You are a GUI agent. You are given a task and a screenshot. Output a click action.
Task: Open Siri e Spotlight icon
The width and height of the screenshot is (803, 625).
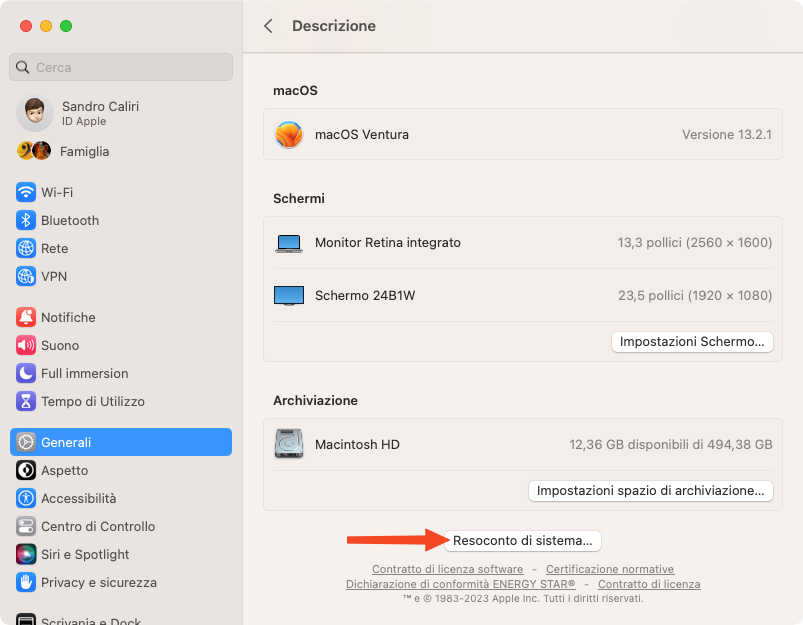(26, 554)
